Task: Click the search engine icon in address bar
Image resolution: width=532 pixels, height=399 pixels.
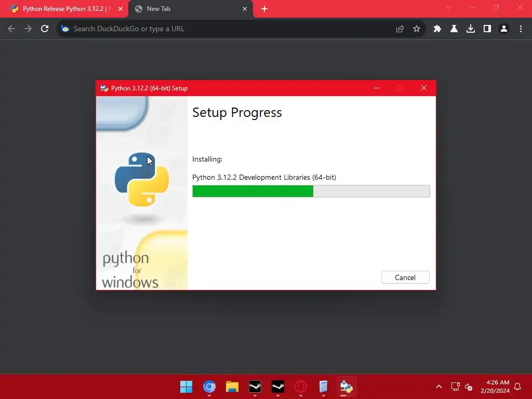Action: pyautogui.click(x=65, y=29)
